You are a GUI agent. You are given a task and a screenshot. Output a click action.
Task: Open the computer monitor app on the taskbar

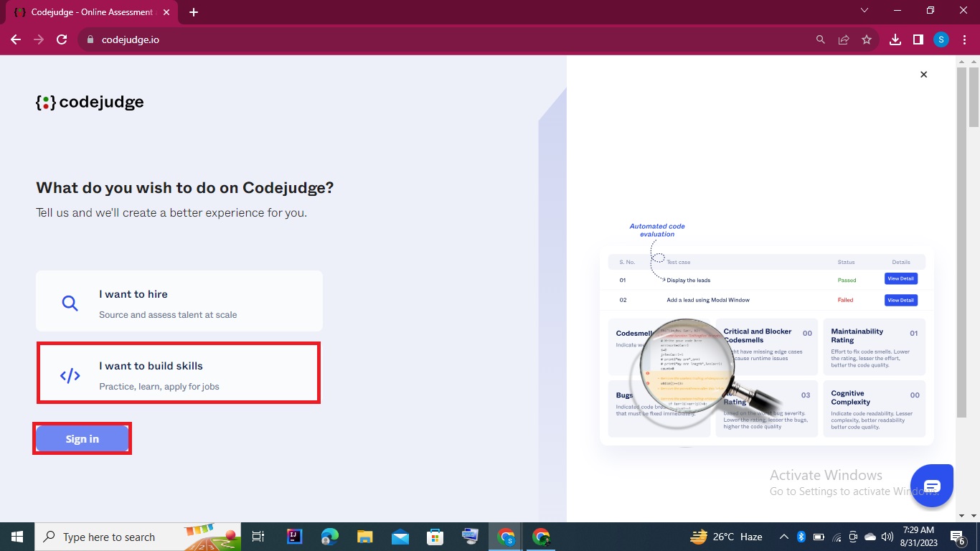click(x=471, y=537)
